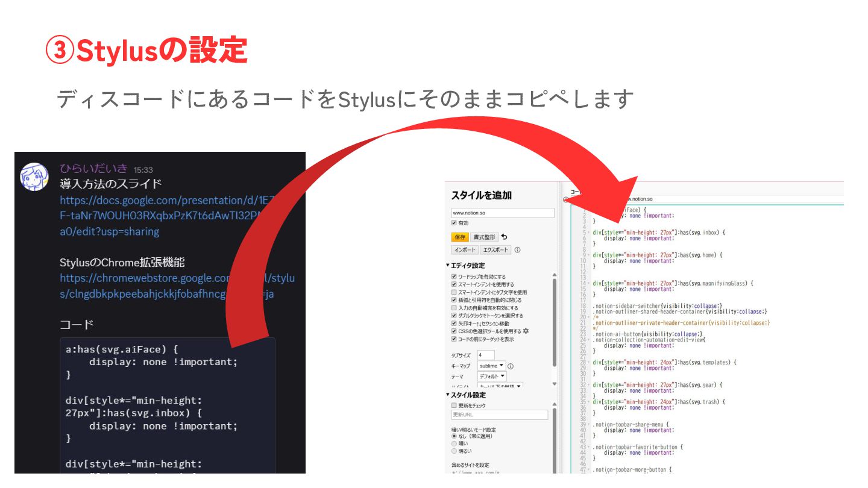
Task: Toggle スマートインデントを使用する checkbox
Action: (454, 284)
